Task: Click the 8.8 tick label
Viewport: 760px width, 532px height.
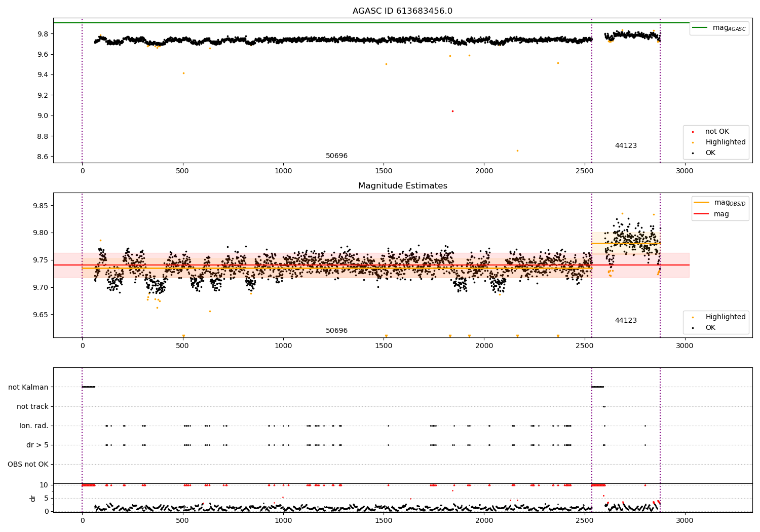Action: 43,137
